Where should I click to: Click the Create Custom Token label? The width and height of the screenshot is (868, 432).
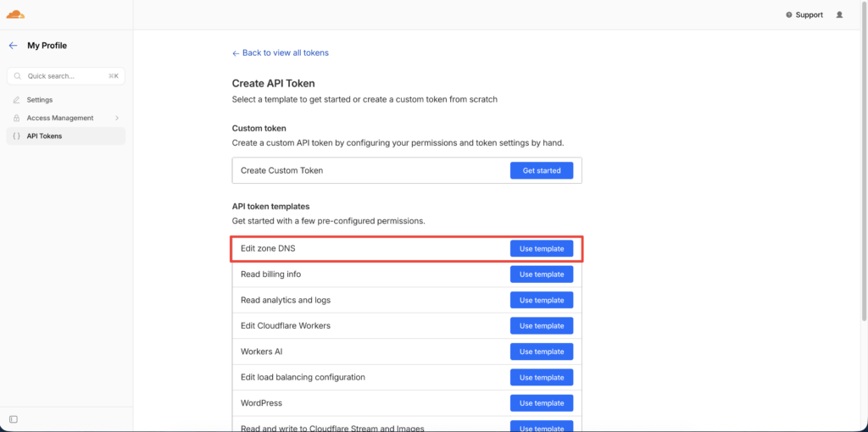click(281, 170)
